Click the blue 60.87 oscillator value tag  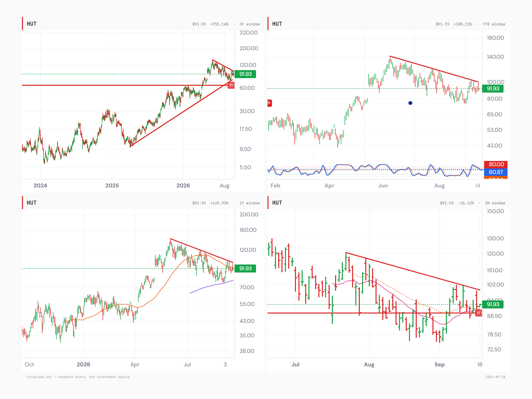coord(496,172)
